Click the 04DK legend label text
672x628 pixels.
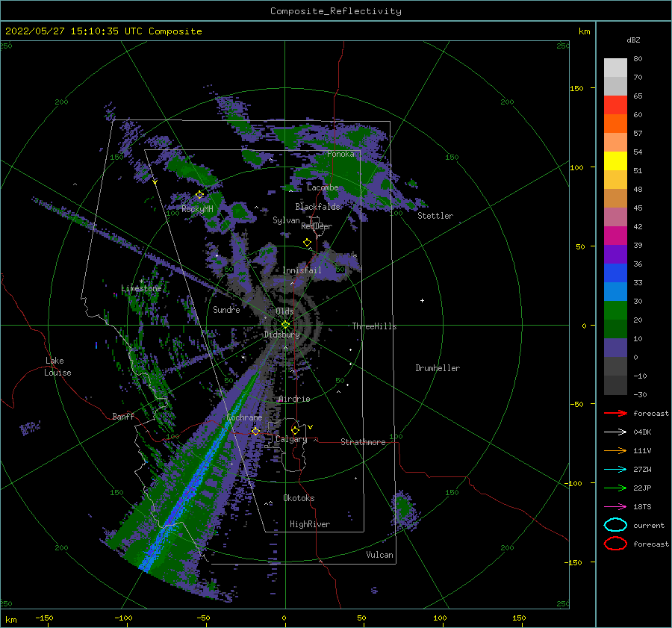click(642, 432)
